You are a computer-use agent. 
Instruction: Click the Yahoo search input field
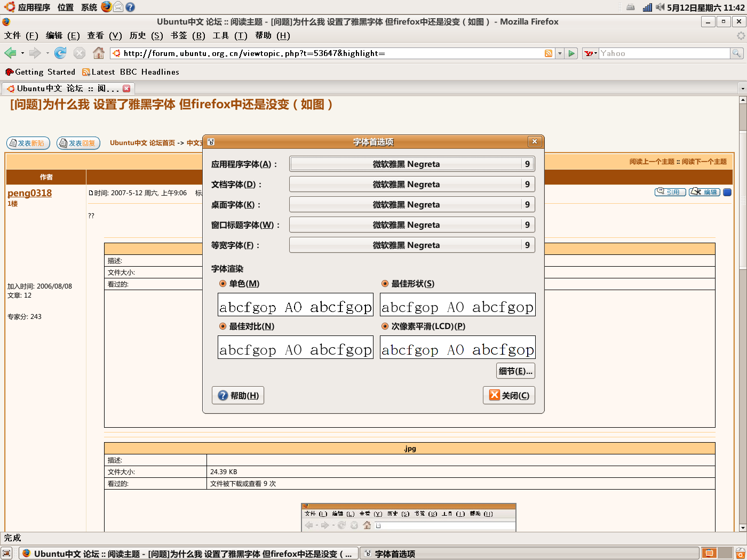click(x=664, y=53)
